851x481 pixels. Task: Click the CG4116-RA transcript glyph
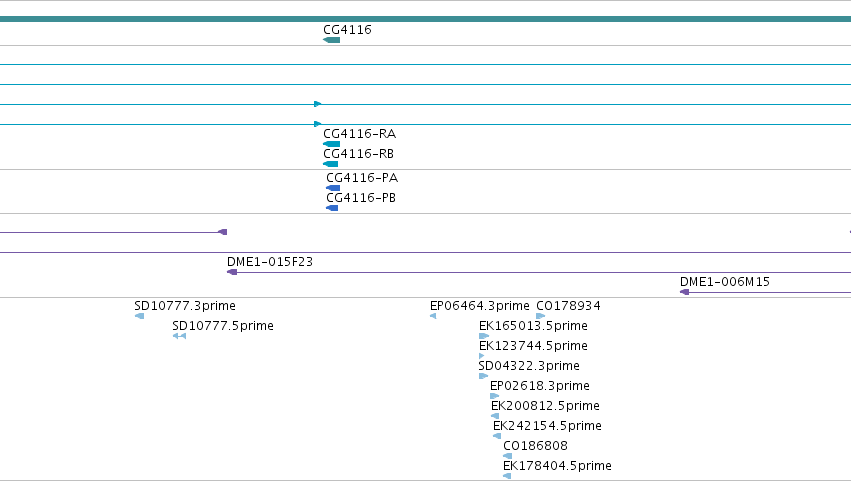tap(332, 144)
